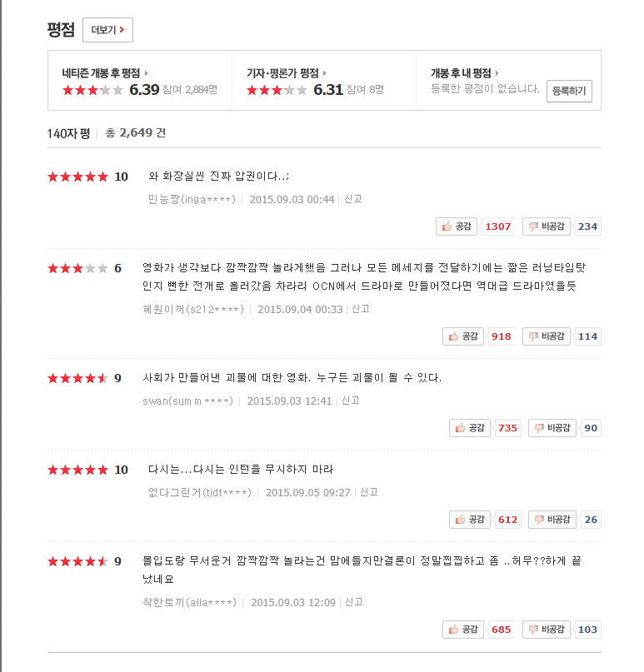Like the 6-star review by 혜원이꺼
The image size is (644, 672).
(463, 336)
